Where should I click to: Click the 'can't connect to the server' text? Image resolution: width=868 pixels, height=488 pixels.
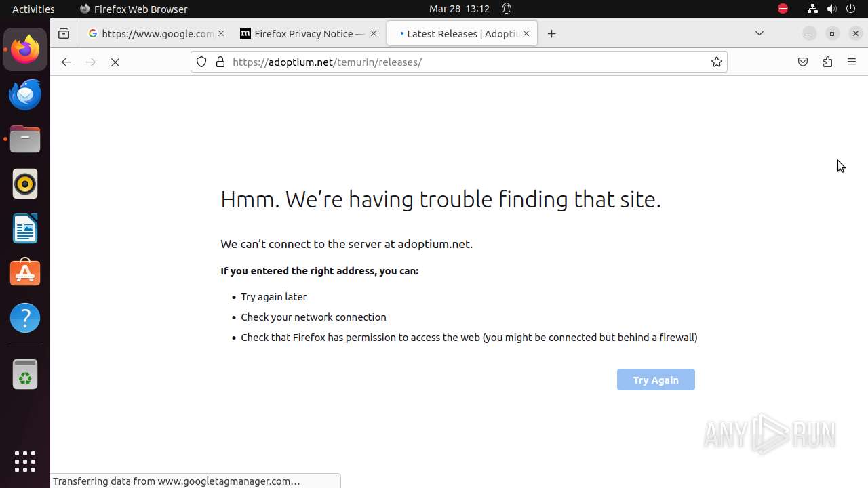(x=347, y=244)
